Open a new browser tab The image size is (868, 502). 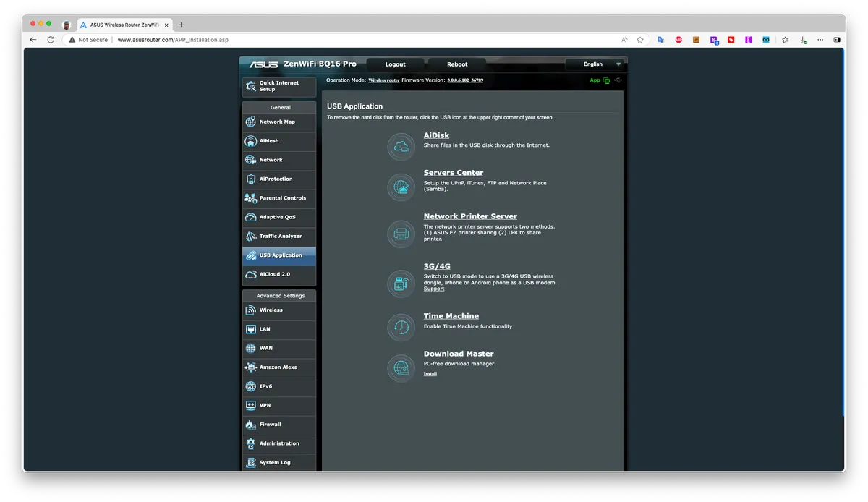(x=182, y=25)
